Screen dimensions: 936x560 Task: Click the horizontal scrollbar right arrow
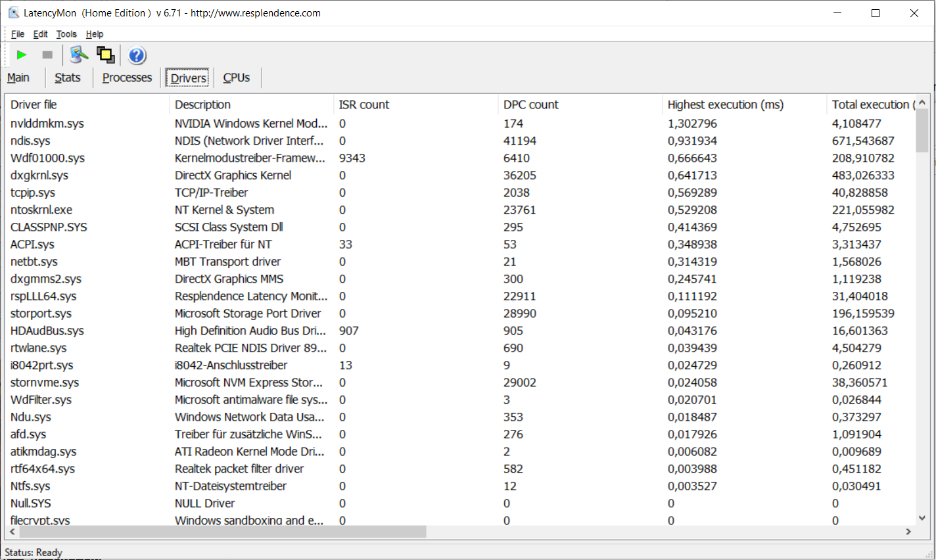pos(909,532)
